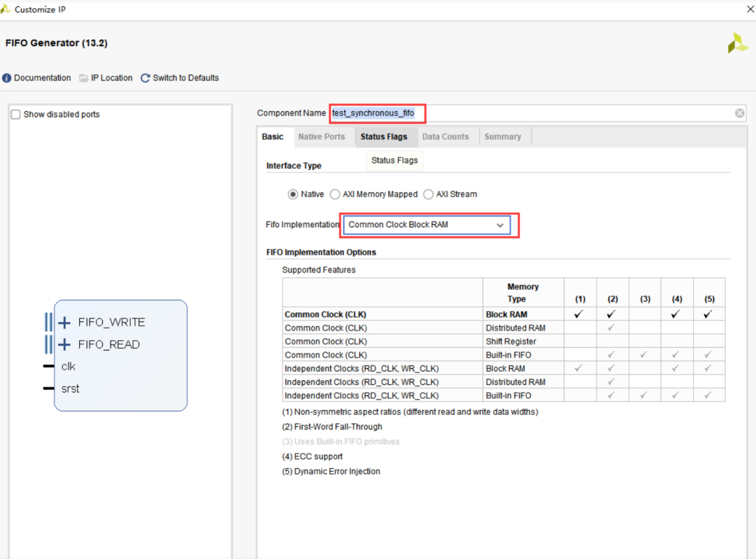Select the AXI Memory Mapped radio button

click(335, 194)
